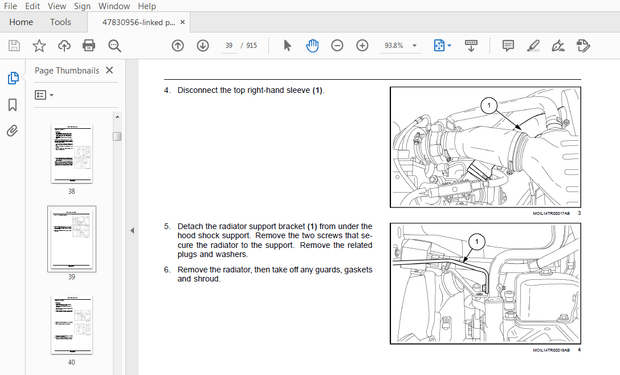Click the thumbnails panel scrollbar handle
This screenshot has height=375, width=620.
click(117, 136)
